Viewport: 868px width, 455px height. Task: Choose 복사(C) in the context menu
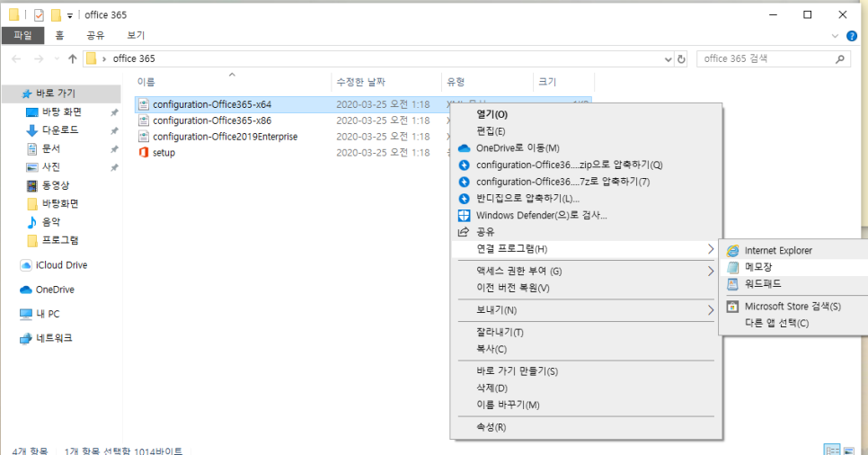click(x=587, y=349)
